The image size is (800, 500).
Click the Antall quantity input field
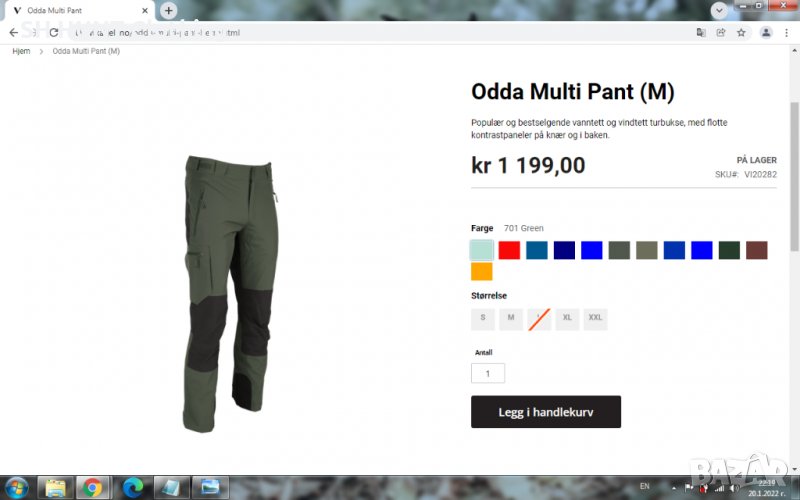[488, 373]
